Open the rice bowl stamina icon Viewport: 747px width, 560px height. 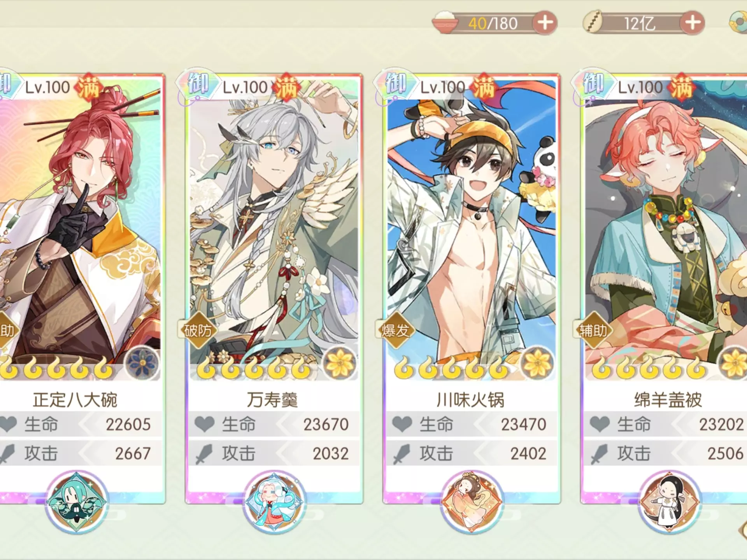coord(445,23)
